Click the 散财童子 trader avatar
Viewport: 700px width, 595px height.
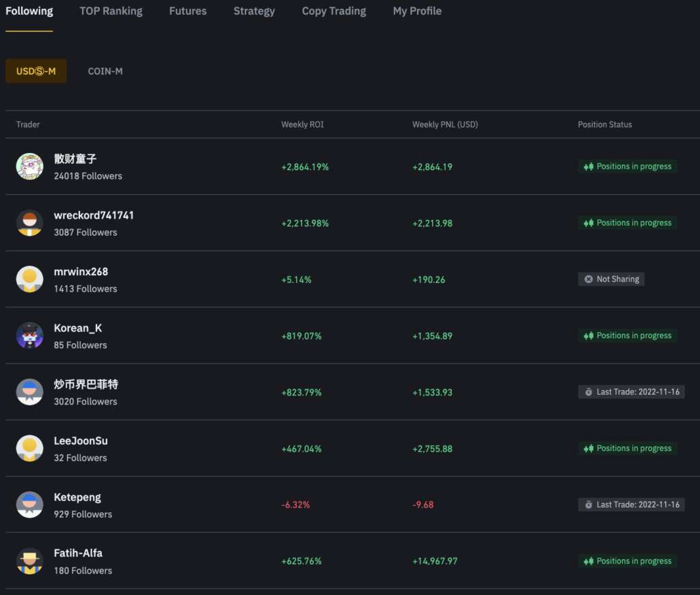29,167
